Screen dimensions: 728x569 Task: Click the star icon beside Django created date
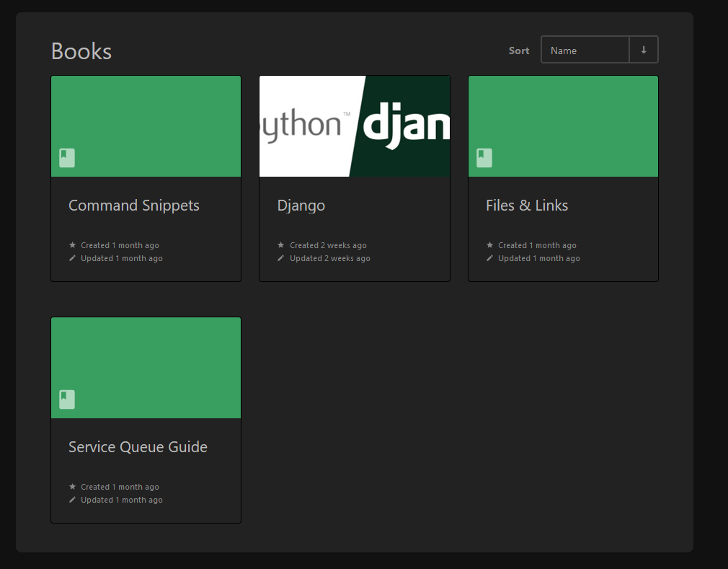281,245
